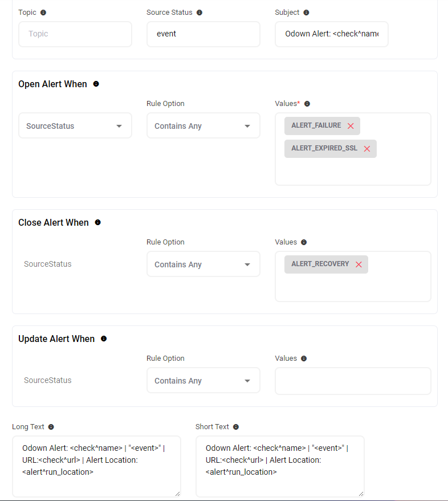Click the Short Text info icon

(x=236, y=427)
